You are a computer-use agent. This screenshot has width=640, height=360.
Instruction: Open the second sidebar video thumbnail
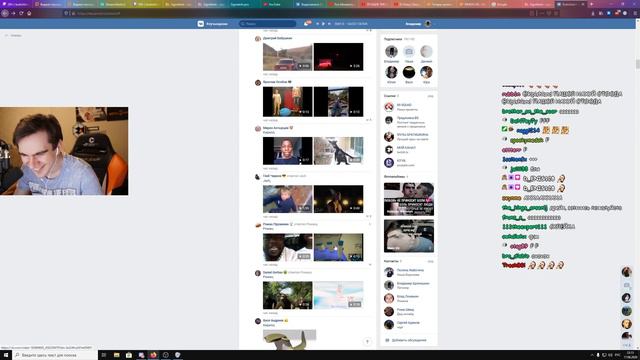point(409,236)
